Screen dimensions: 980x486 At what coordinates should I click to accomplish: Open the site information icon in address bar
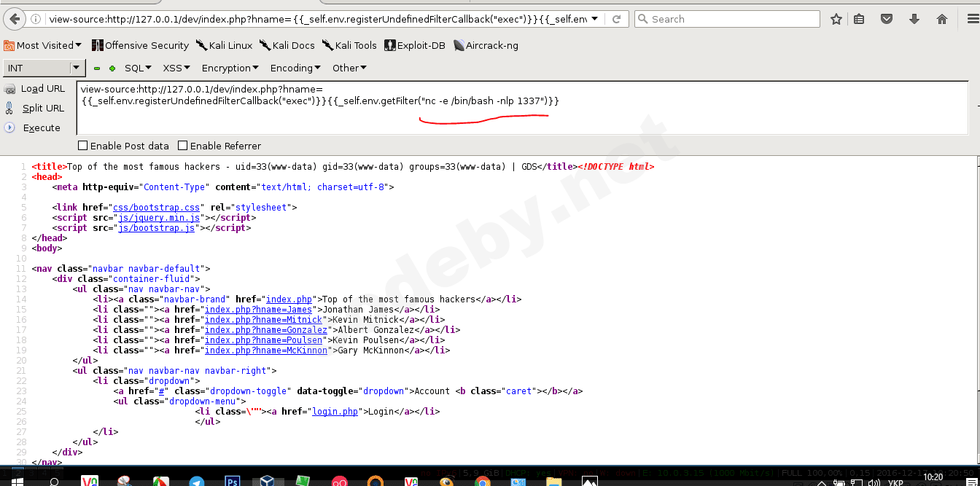pyautogui.click(x=36, y=19)
